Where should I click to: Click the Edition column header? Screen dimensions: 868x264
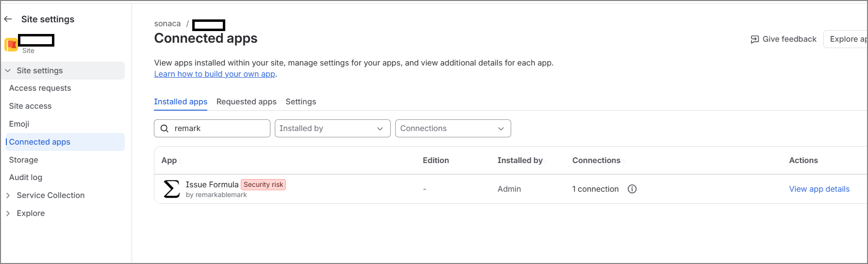click(x=435, y=161)
